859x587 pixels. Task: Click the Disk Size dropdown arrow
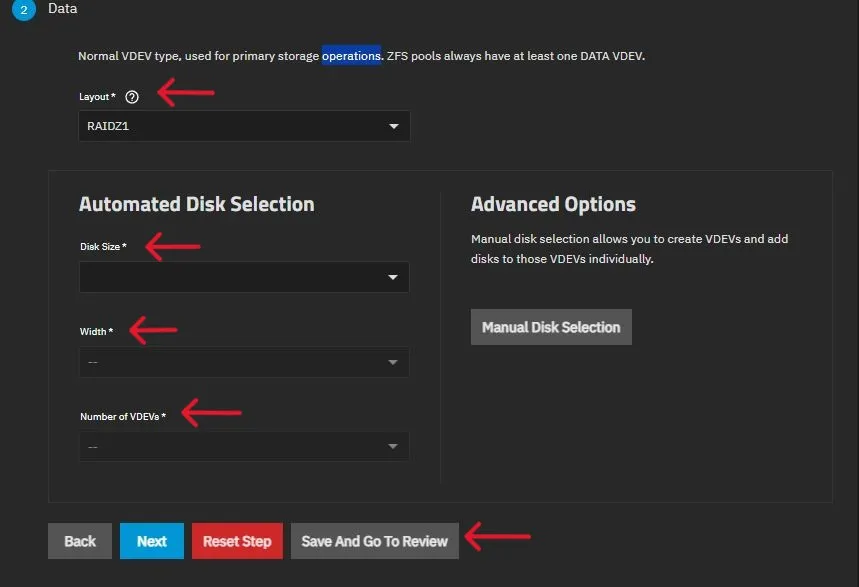click(392, 277)
